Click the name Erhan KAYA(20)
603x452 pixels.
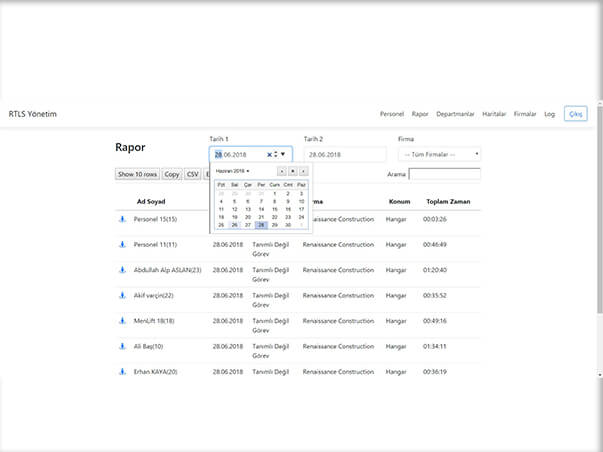[x=155, y=372]
